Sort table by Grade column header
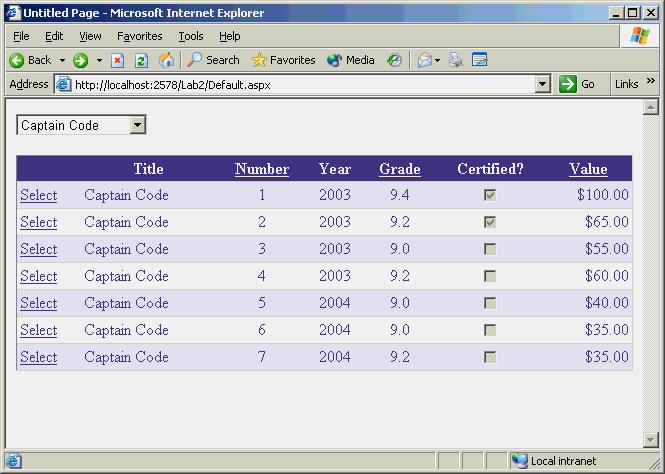 [400, 169]
